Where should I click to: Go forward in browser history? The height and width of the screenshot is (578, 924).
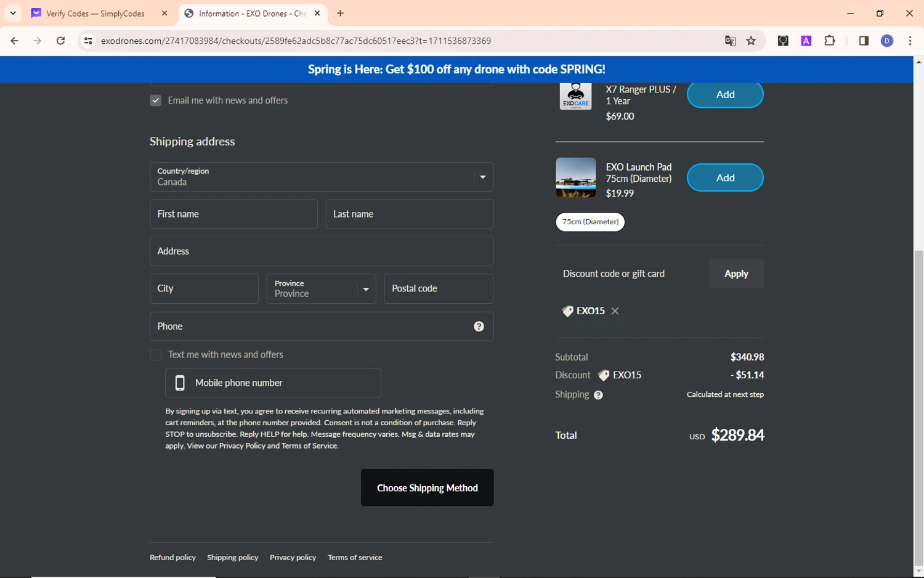coord(38,41)
